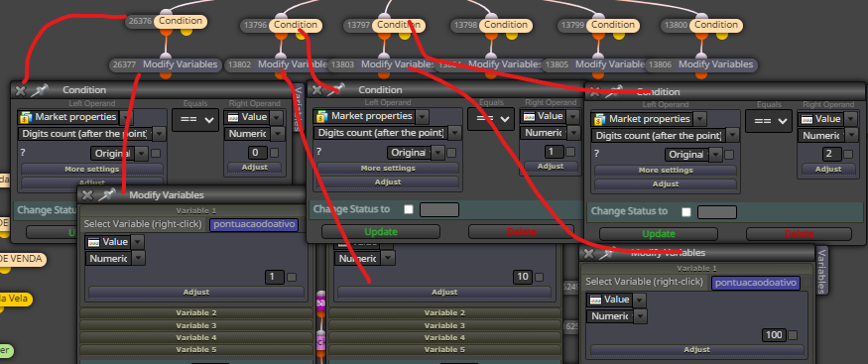Viewport: 868px width, 364px height.
Task: Click orange output dot below Modify Variables 26377
Action: 165,75
